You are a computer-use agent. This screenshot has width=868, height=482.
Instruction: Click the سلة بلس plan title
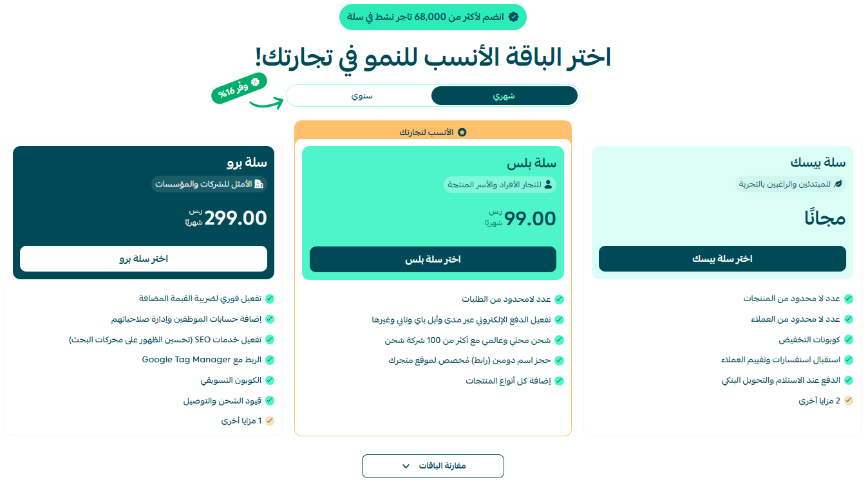pos(531,163)
